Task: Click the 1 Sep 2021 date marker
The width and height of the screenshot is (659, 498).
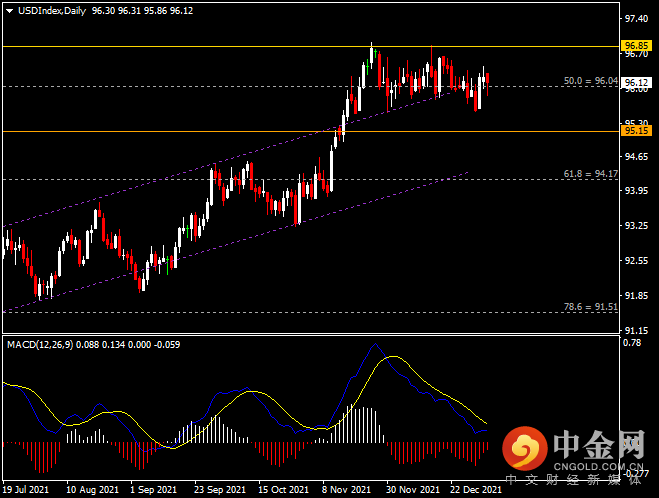Action: coord(153,490)
